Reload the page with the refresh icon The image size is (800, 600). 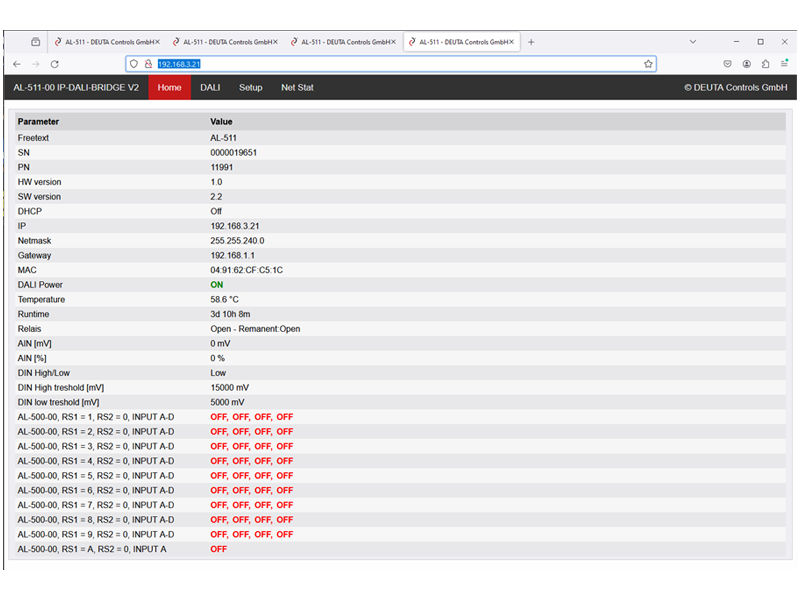(55, 64)
